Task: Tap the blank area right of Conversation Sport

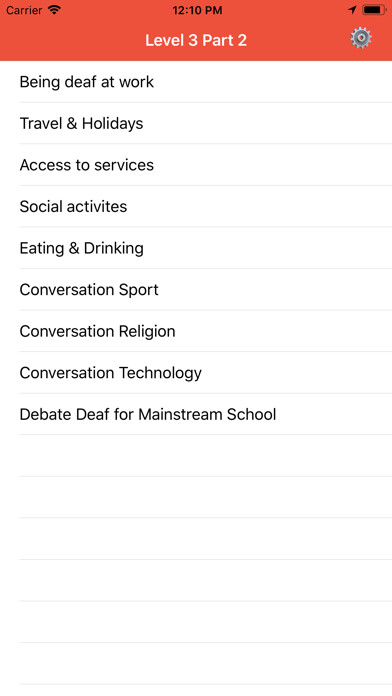Action: coord(275,290)
